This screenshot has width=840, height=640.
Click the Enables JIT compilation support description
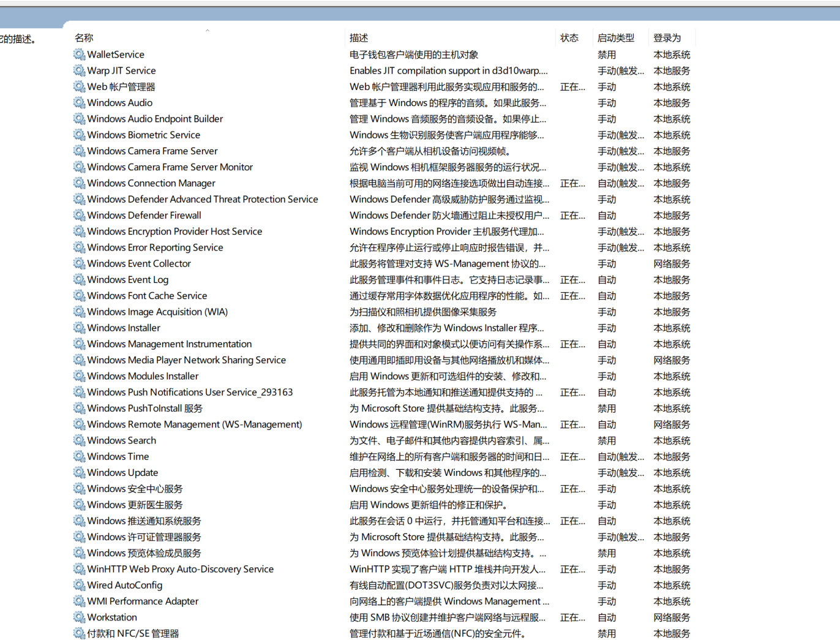tap(449, 70)
